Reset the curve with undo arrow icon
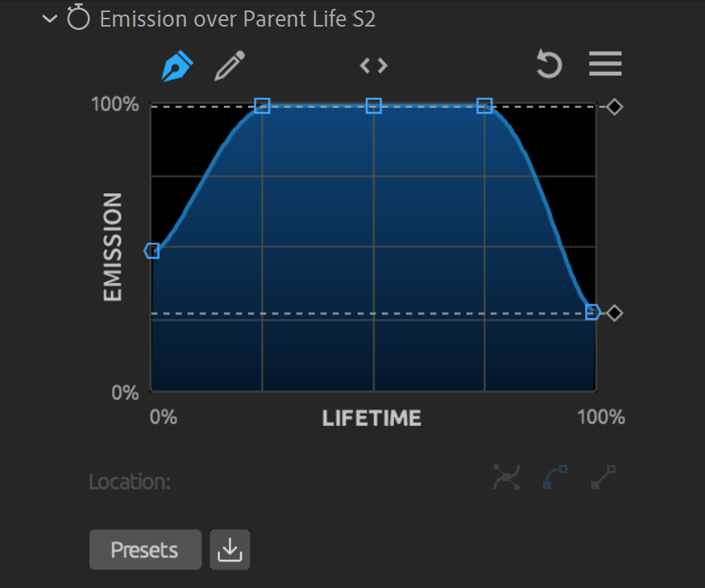 point(549,64)
